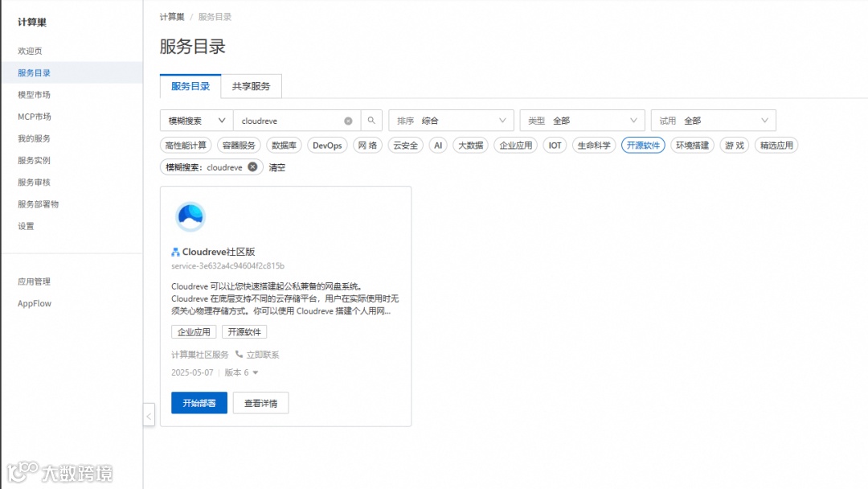This screenshot has width=868, height=489.
Task: Click the search magnifier icon
Action: coord(371,120)
